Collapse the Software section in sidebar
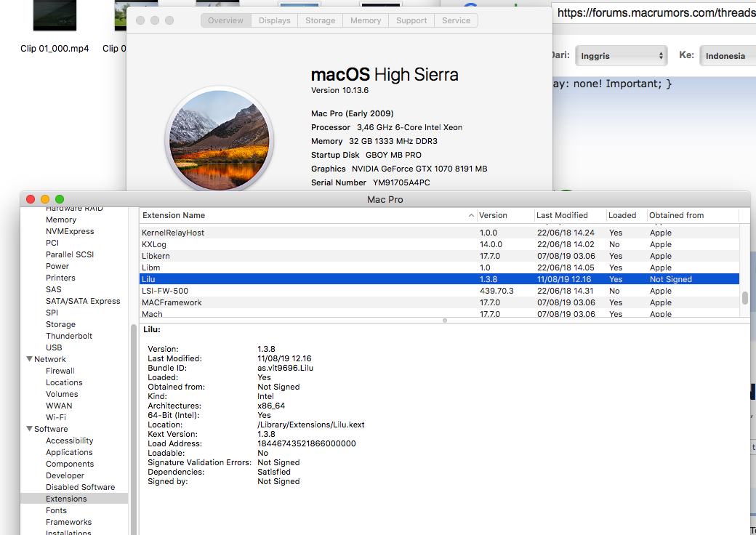756x535 pixels. pos(29,428)
